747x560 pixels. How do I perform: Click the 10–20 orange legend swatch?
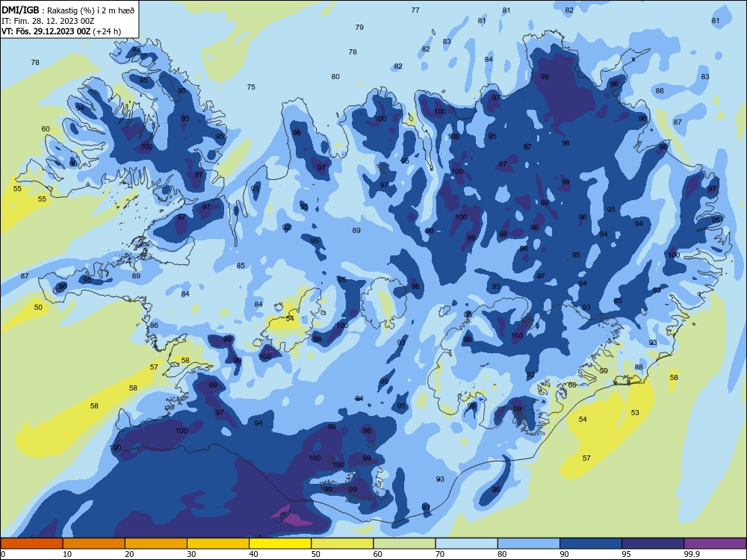94,544
